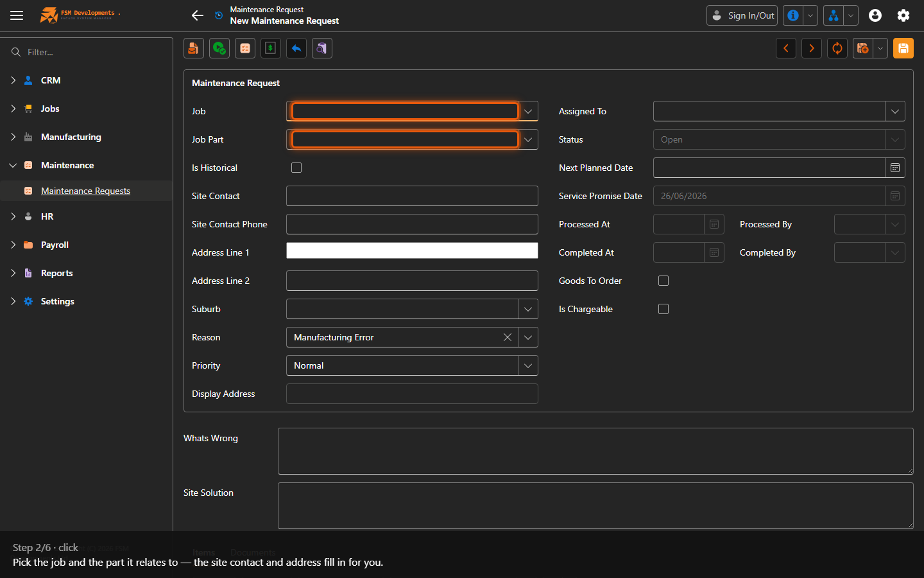Screen dimensions: 924x578
Task: Open the Maintenance Requests link in sidebar
Action: (85, 191)
